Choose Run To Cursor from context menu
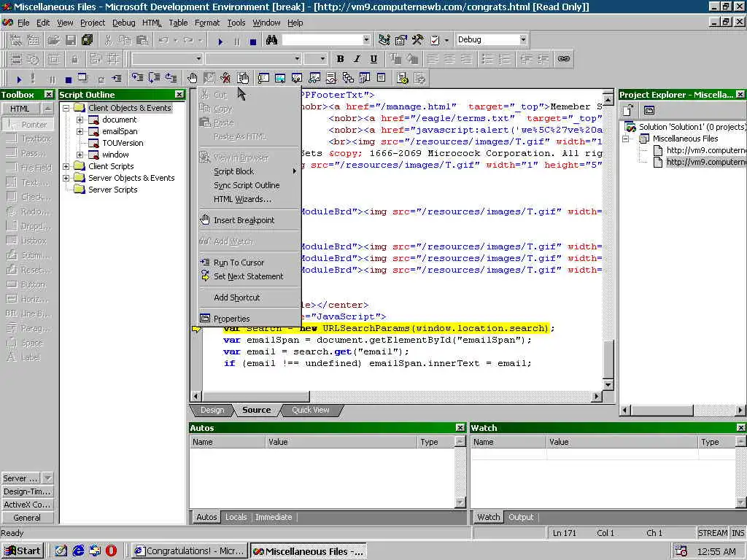 click(239, 262)
